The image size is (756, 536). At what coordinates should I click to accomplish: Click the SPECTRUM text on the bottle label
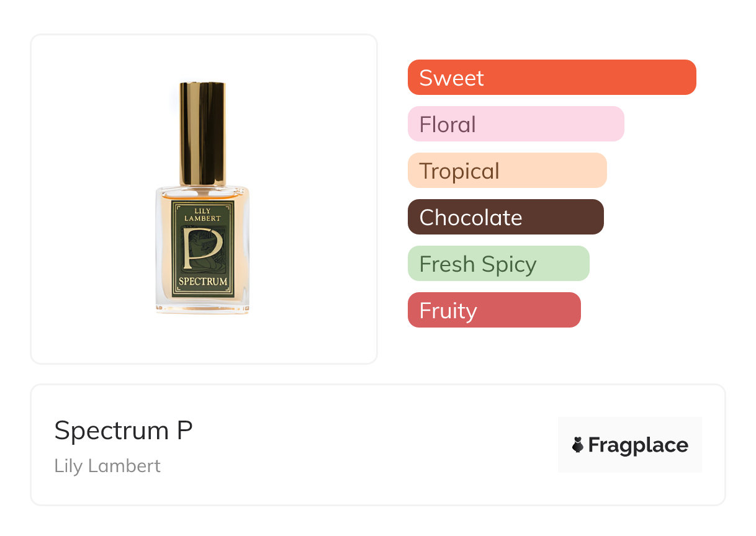click(202, 281)
